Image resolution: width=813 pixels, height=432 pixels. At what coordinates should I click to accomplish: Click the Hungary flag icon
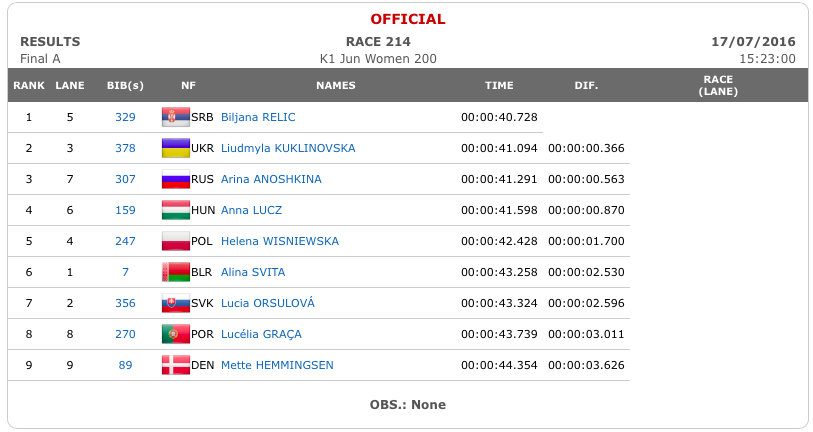pyautogui.click(x=176, y=210)
